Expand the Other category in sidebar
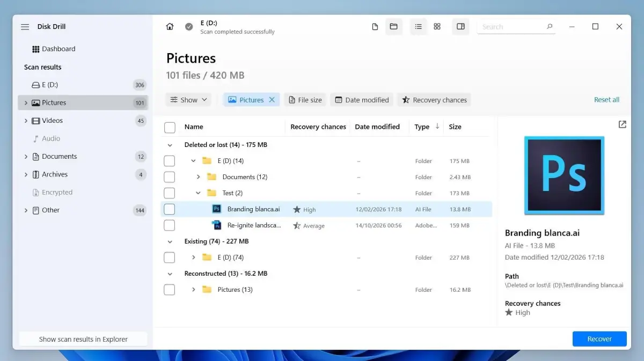644x361 pixels. [x=26, y=210]
